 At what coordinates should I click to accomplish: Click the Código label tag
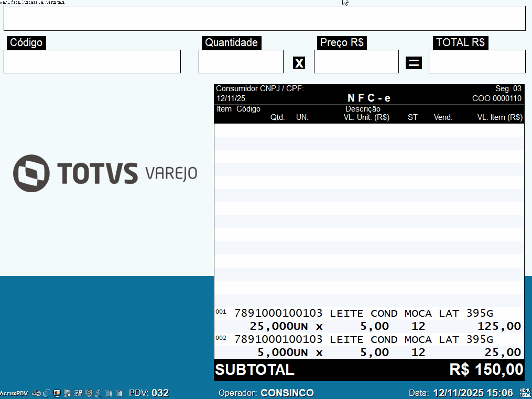[26, 43]
